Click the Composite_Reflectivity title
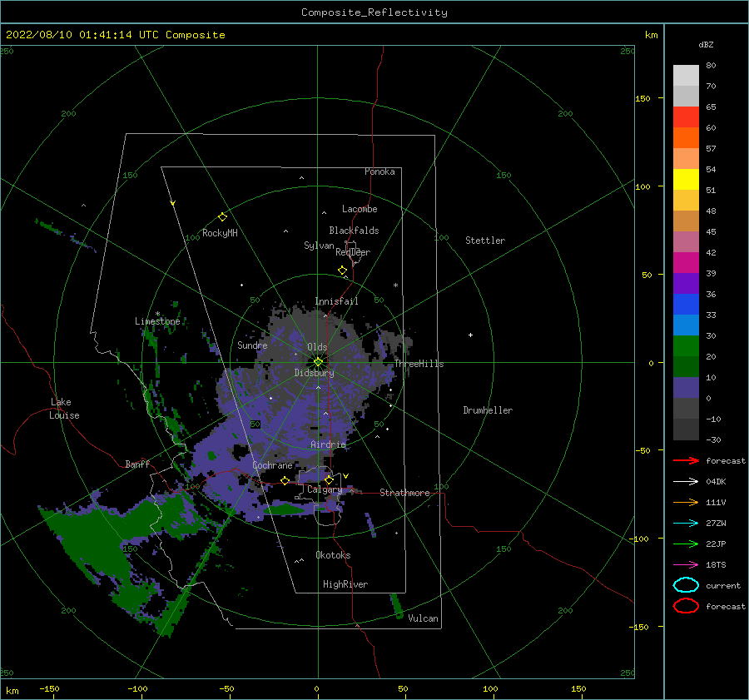This screenshot has width=749, height=700. (374, 12)
